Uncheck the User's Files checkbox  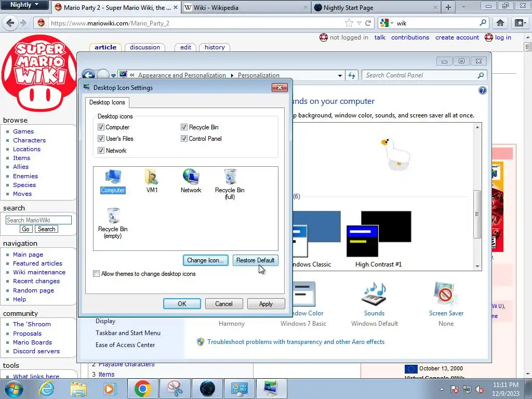[101, 138]
